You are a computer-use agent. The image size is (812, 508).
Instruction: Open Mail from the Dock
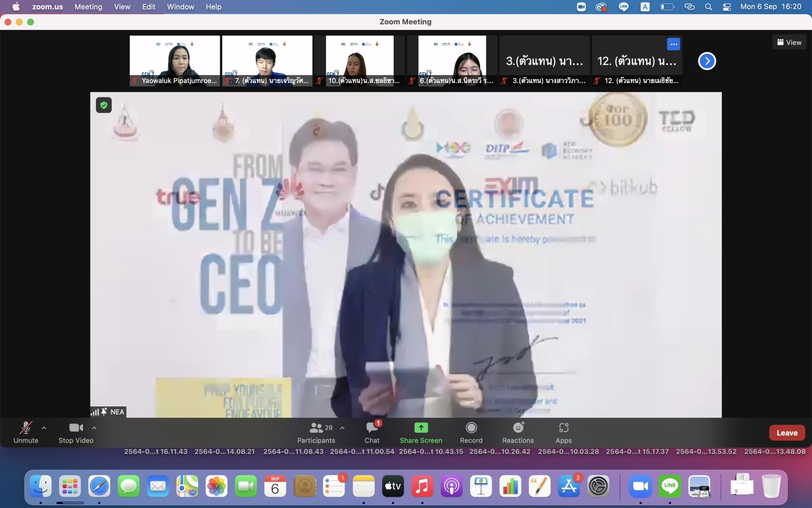(x=158, y=486)
